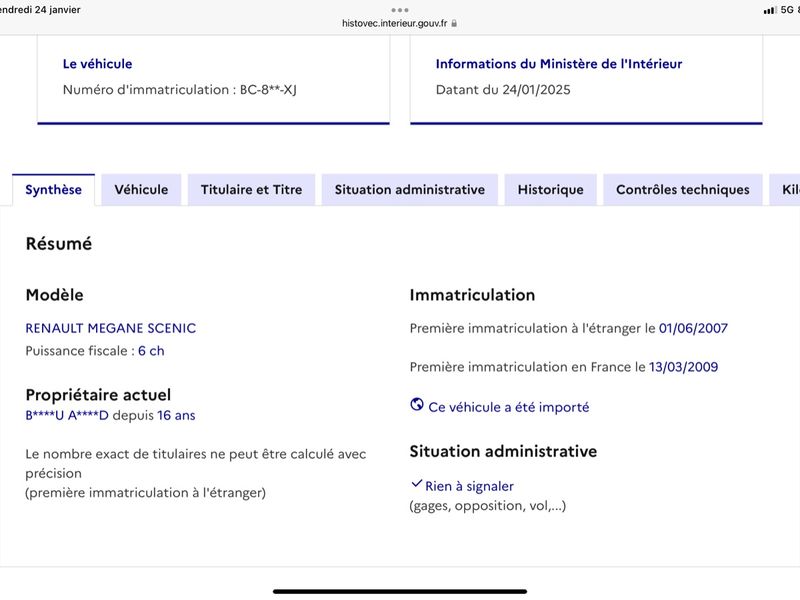Click 'Ce véhicule a été importé' text
The height and width of the screenshot is (600, 800).
tap(509, 407)
